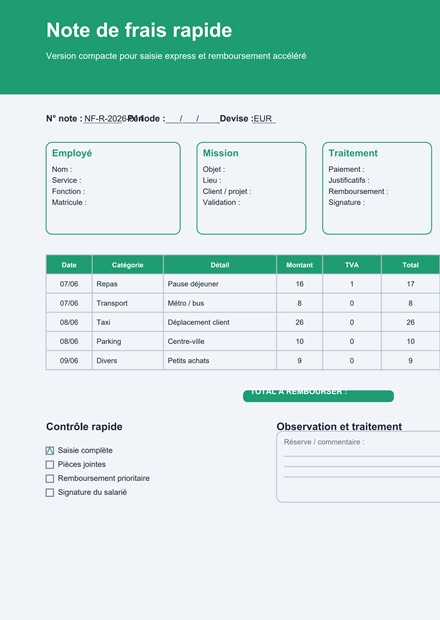The width and height of the screenshot is (440, 620).
Task: Click the N° note field NF-R-2026
Action: (104, 119)
